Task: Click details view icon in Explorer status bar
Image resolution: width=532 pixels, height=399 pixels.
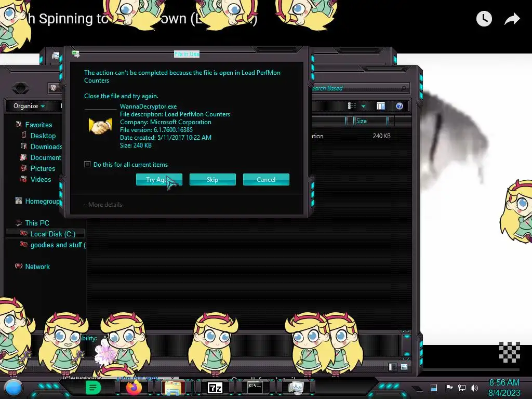Action: (393, 367)
